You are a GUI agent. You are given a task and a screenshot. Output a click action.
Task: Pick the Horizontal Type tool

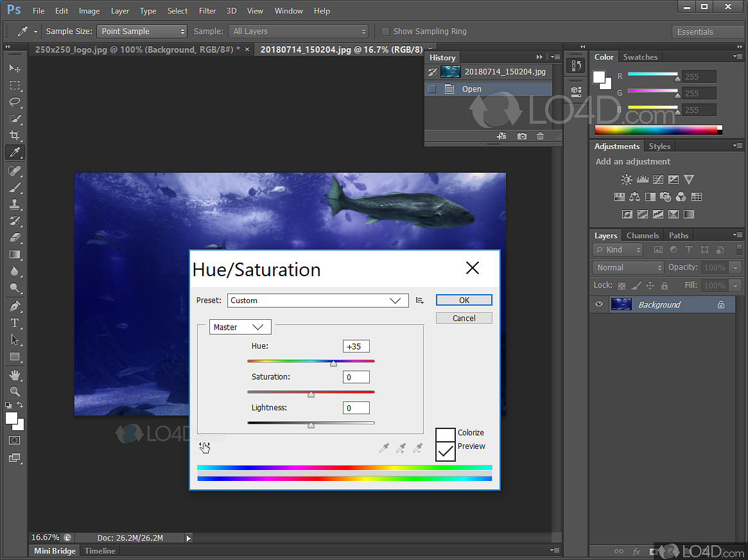click(x=14, y=323)
